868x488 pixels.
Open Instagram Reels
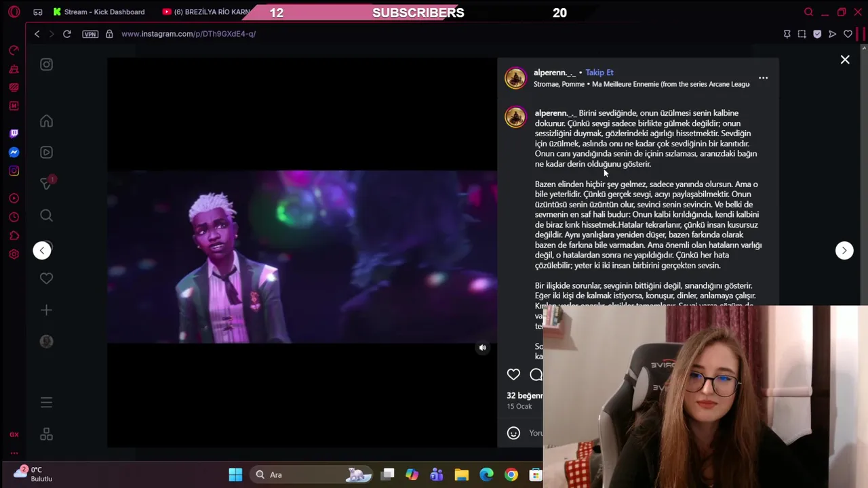coord(46,152)
